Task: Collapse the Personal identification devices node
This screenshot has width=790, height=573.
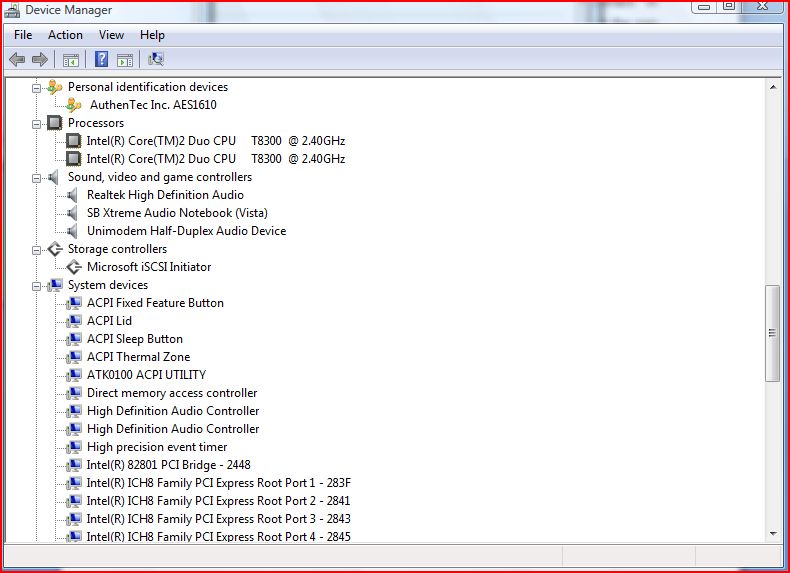Action: pos(36,88)
